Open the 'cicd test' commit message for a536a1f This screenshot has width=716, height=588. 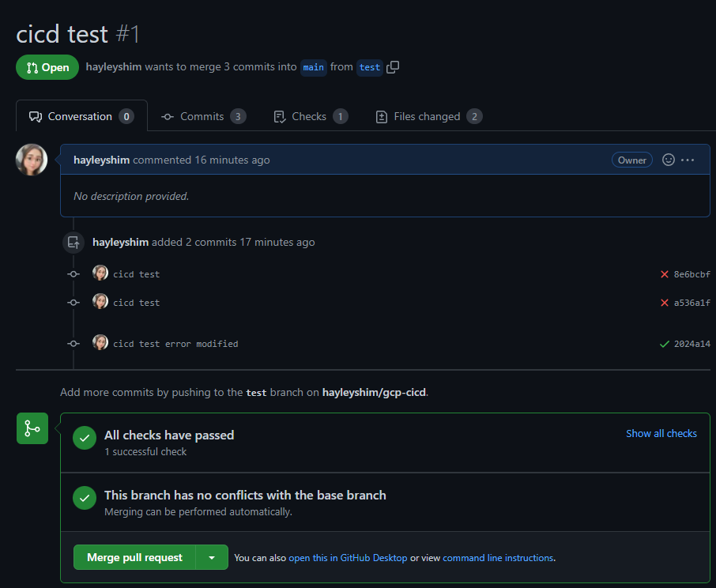(x=137, y=303)
